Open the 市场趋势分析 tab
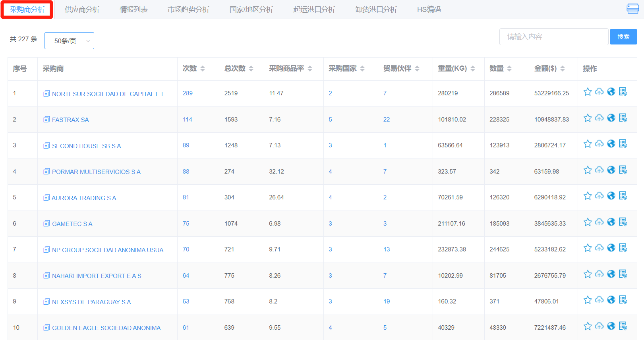 (188, 10)
